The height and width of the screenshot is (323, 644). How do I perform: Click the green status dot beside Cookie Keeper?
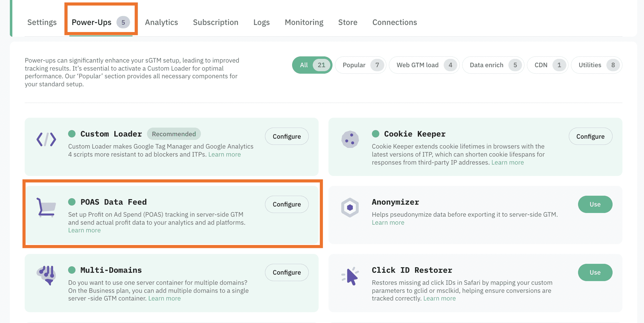tap(376, 134)
